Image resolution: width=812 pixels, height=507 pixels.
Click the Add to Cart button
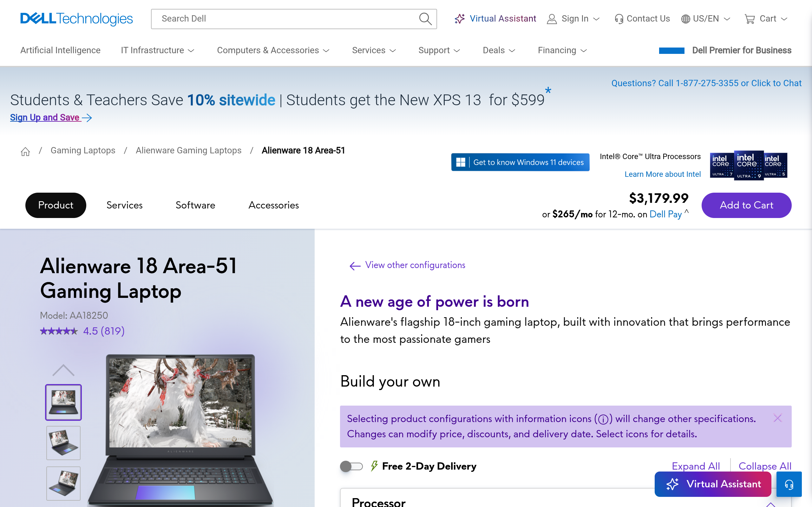[x=746, y=205]
